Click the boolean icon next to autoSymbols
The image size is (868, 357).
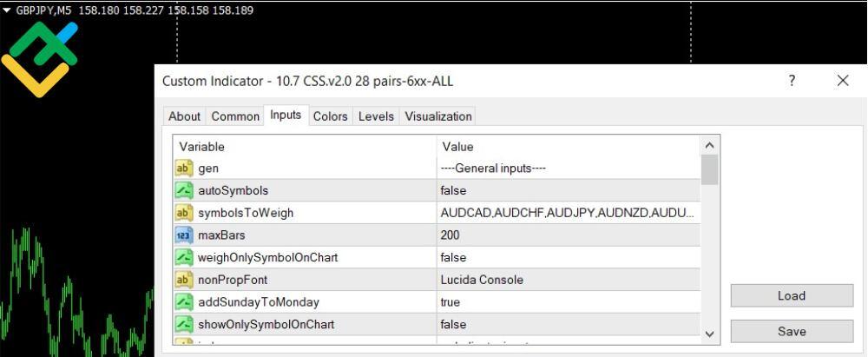[x=184, y=190]
